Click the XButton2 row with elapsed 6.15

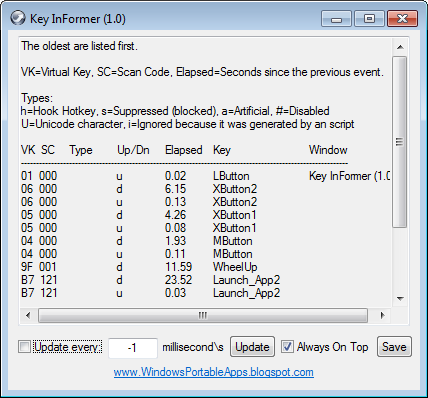tap(139, 189)
